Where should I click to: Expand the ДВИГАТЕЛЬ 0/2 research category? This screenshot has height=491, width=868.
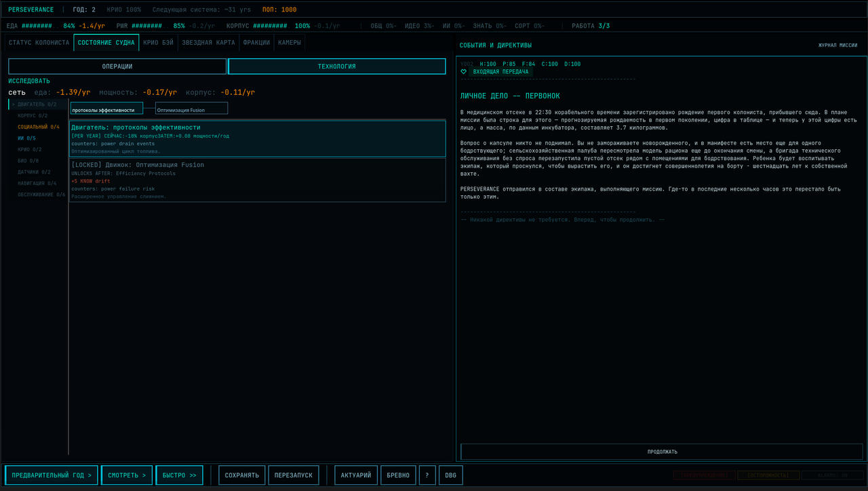point(38,104)
